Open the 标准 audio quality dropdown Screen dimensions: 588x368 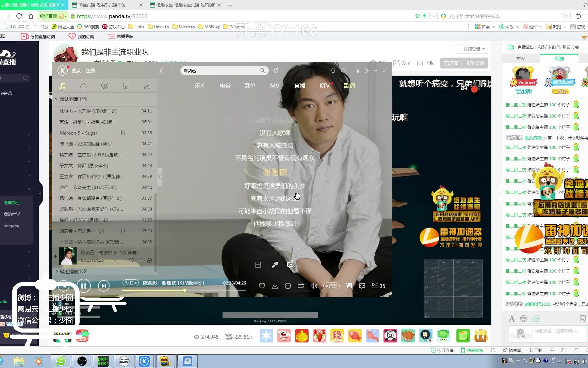131,283
